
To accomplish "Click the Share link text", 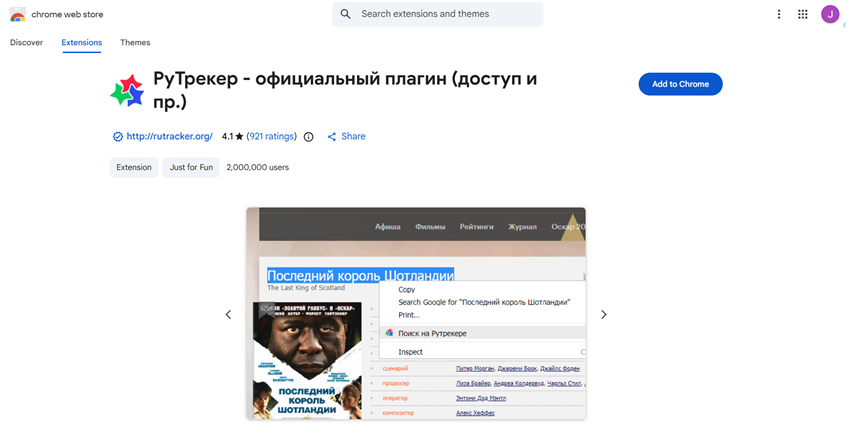I will point(353,137).
